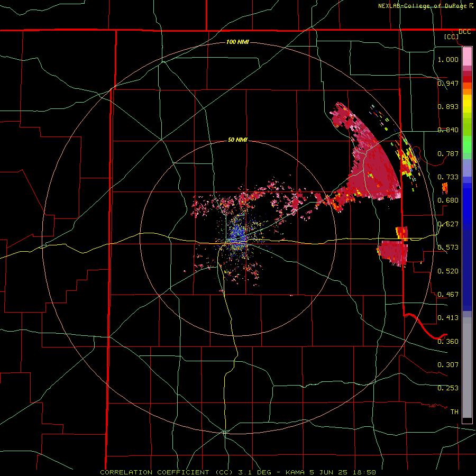
Task: Select the 0.627 scale value
Action: pyautogui.click(x=448, y=224)
